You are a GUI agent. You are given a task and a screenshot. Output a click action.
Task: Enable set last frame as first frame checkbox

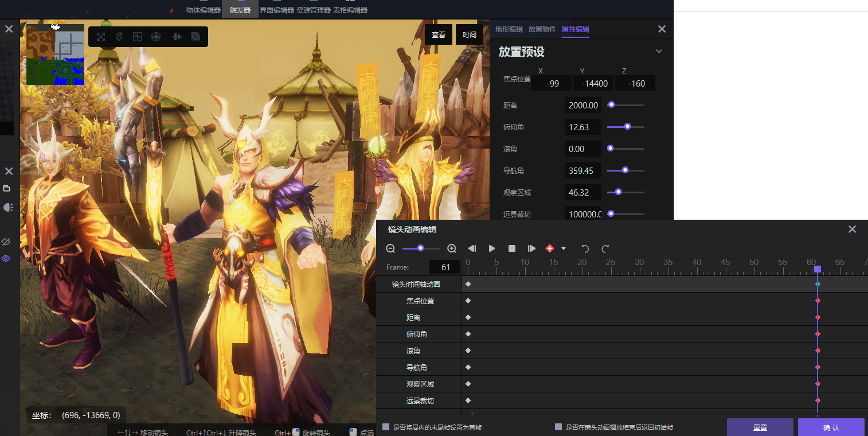[386, 427]
